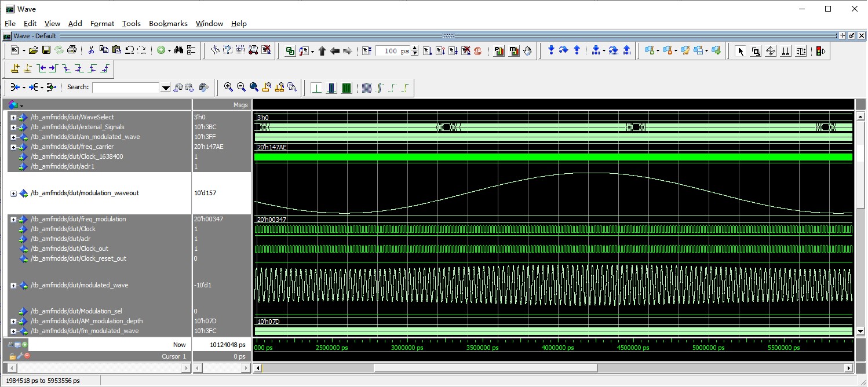868x387 pixels.
Task: Click the Msgs column header
Action: [240, 105]
